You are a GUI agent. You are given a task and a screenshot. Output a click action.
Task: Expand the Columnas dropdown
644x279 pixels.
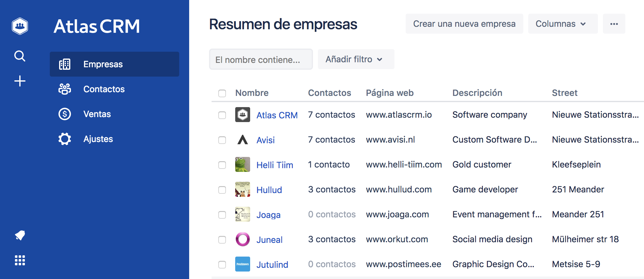pyautogui.click(x=563, y=24)
